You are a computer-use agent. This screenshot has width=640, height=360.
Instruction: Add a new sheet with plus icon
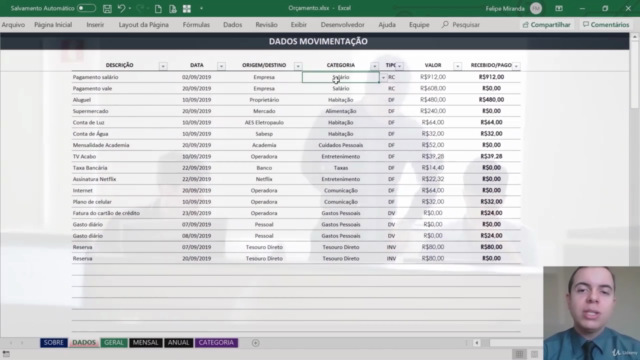pos(256,343)
